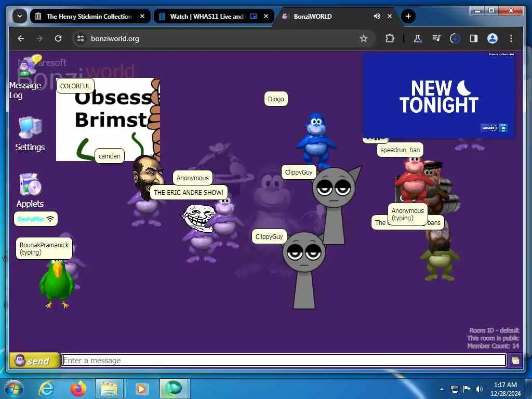
Task: Open the volume speaker tray icon
Action: [x=479, y=389]
